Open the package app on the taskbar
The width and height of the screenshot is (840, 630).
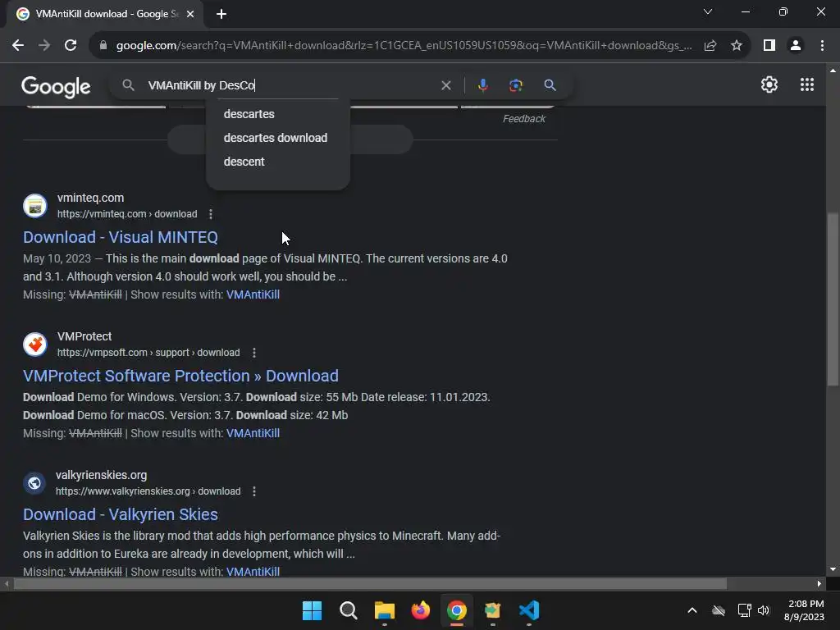pyautogui.click(x=493, y=610)
